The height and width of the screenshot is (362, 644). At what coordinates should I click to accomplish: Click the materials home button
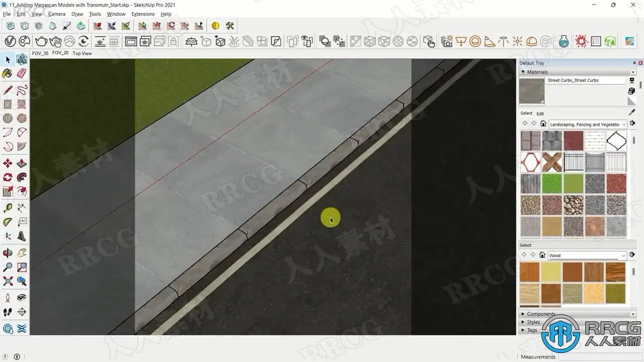point(543,124)
